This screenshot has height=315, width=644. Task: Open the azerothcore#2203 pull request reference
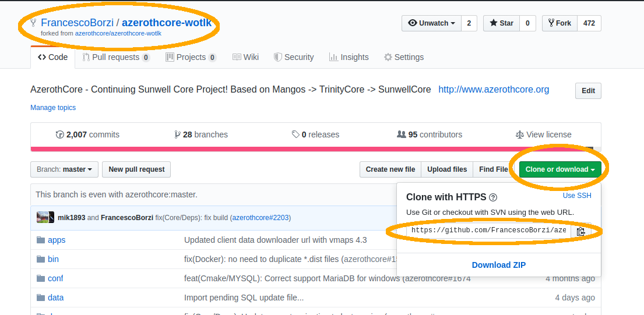[x=261, y=218]
